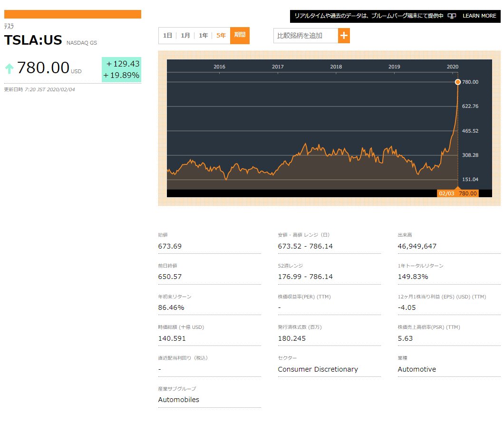Click the 2017 label on chart axis
Viewport: 504px width, 422px height.
tap(278, 67)
